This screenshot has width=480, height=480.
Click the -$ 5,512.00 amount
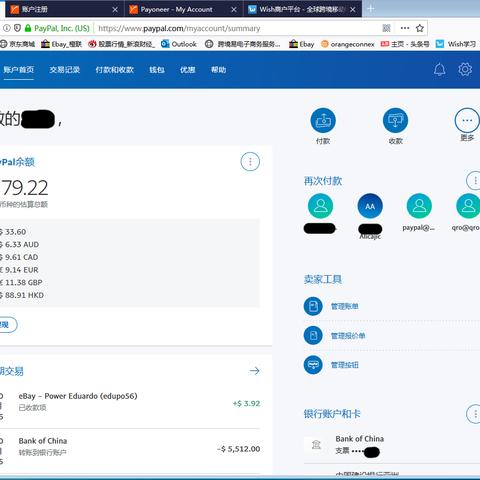point(238,449)
